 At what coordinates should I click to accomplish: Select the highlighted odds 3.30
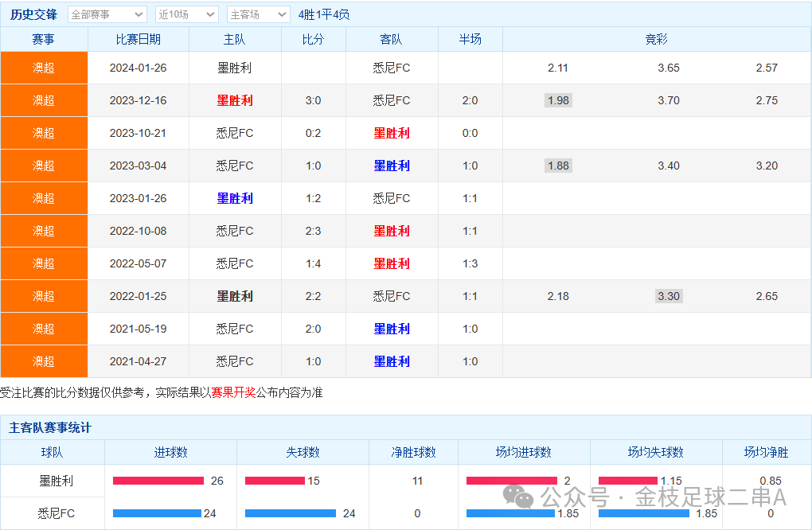(x=669, y=296)
